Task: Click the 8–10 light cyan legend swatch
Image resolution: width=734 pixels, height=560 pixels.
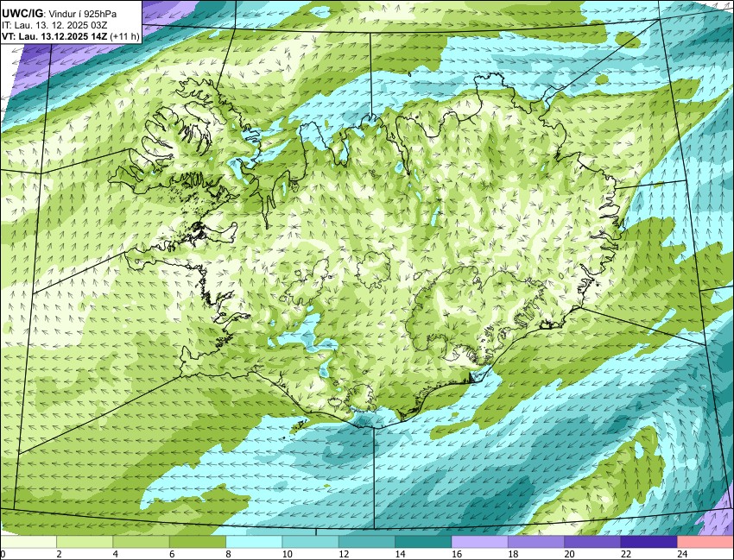Action: point(254,542)
